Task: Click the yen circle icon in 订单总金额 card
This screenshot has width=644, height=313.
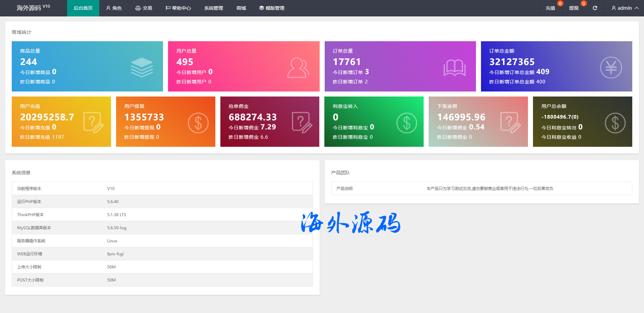Action: [x=611, y=68]
